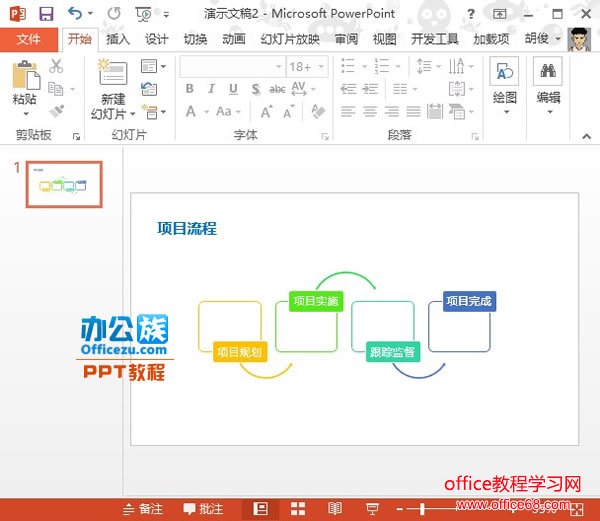The height and width of the screenshot is (521, 600).
Task: Click the zoom slider handle
Action: [422, 509]
